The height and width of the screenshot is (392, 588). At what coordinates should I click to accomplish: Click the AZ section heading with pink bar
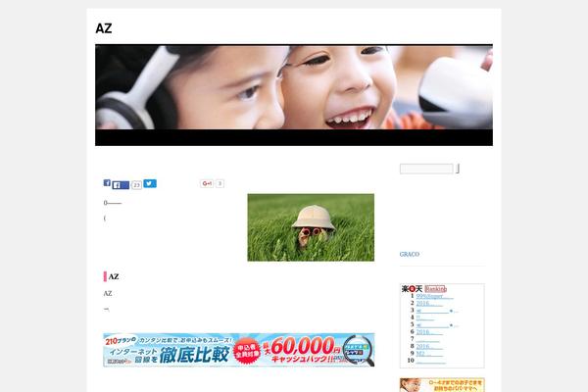(112, 276)
